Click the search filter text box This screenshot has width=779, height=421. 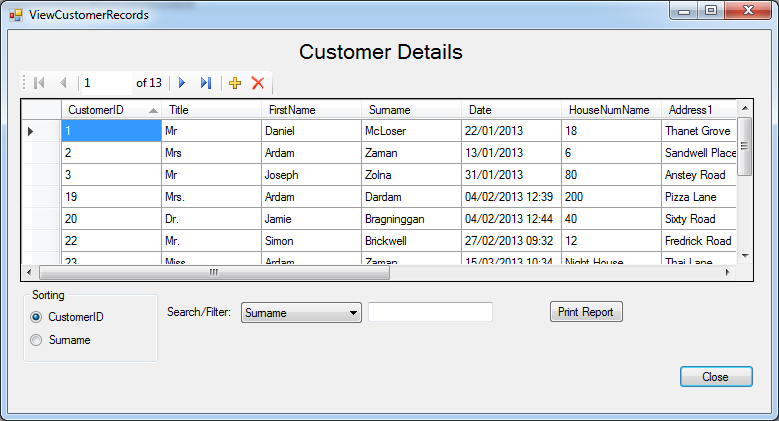click(x=430, y=312)
